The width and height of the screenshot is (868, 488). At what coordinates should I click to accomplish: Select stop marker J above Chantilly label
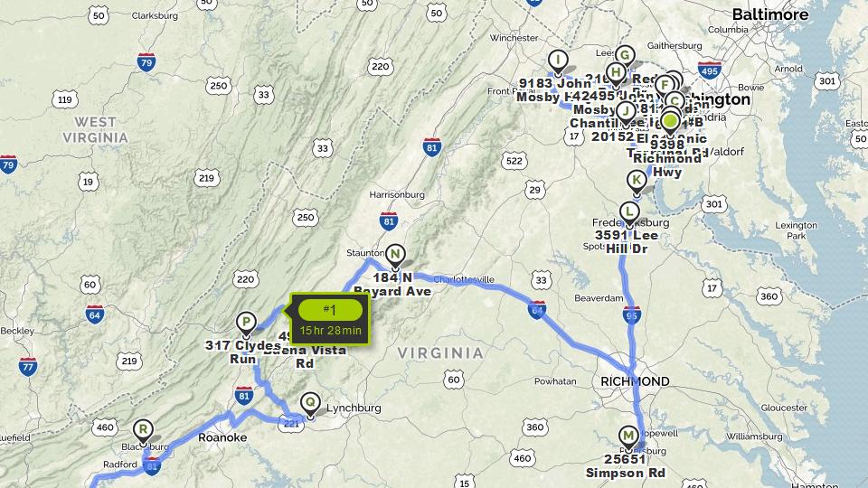click(x=626, y=113)
